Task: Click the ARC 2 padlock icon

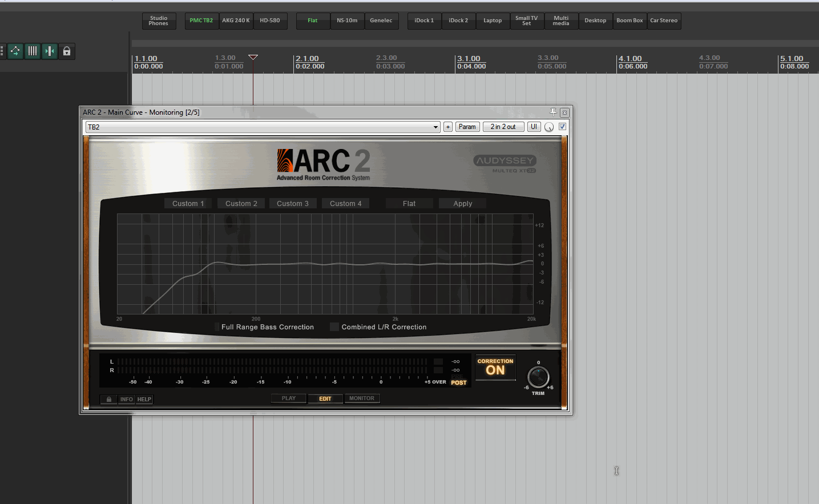Action: [x=108, y=400]
